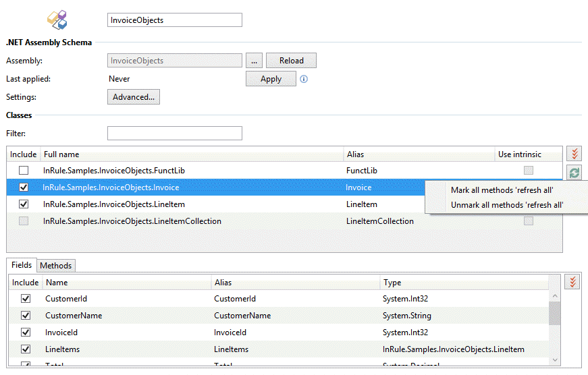Screen dimensions: 588x375
Task: Click the green refresh icon beside classes
Action: pos(574,173)
